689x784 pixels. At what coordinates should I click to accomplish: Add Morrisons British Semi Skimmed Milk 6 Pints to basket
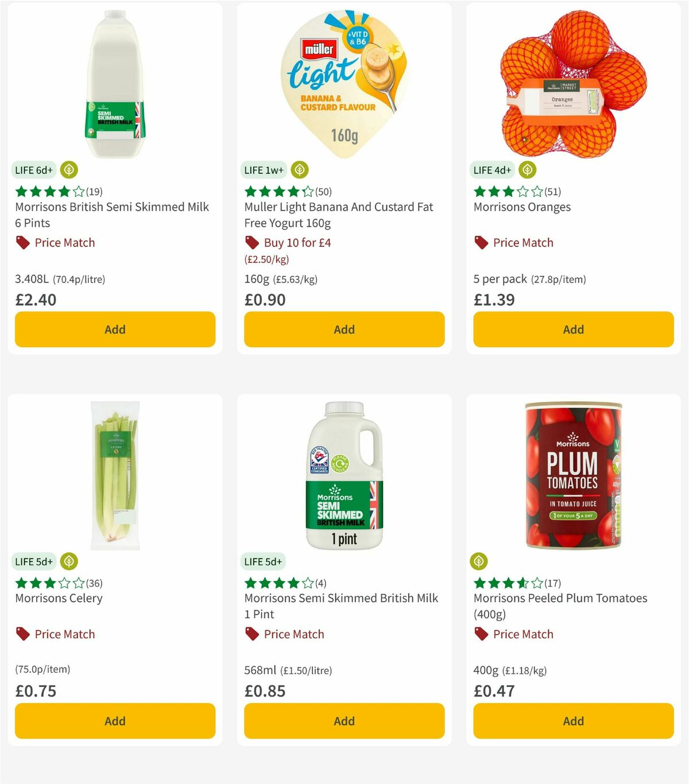[115, 329]
